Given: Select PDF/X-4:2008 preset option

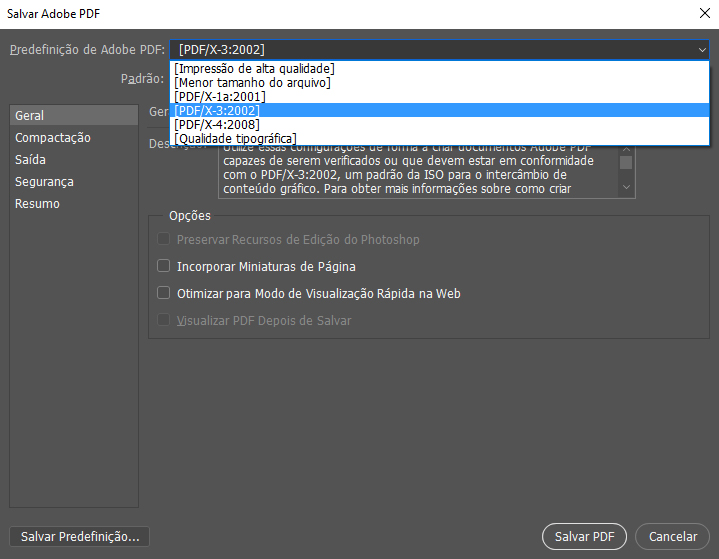Looking at the screenshot, I should point(216,124).
